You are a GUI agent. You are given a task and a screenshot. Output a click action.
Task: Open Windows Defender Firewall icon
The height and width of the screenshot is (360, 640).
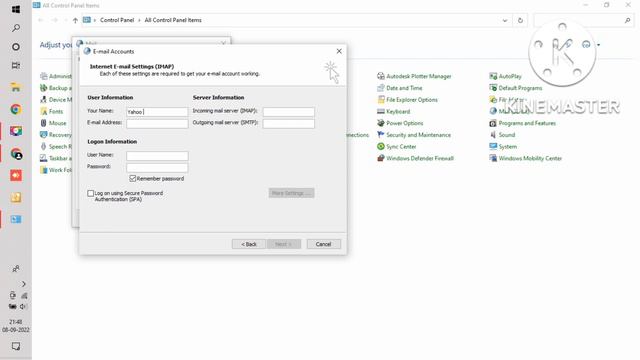point(380,158)
